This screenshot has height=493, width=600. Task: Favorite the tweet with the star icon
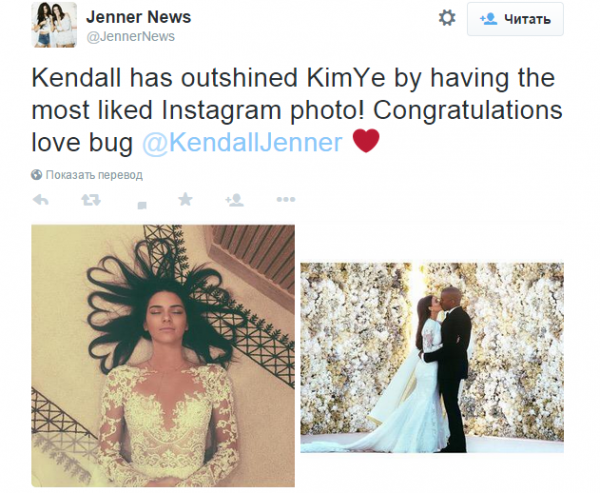(x=185, y=200)
